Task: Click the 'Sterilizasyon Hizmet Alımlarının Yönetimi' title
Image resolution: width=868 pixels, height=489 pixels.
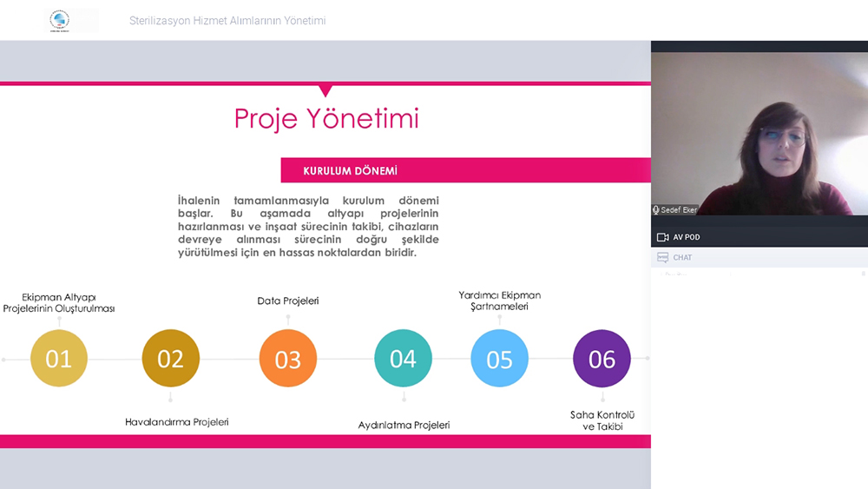Action: click(227, 21)
